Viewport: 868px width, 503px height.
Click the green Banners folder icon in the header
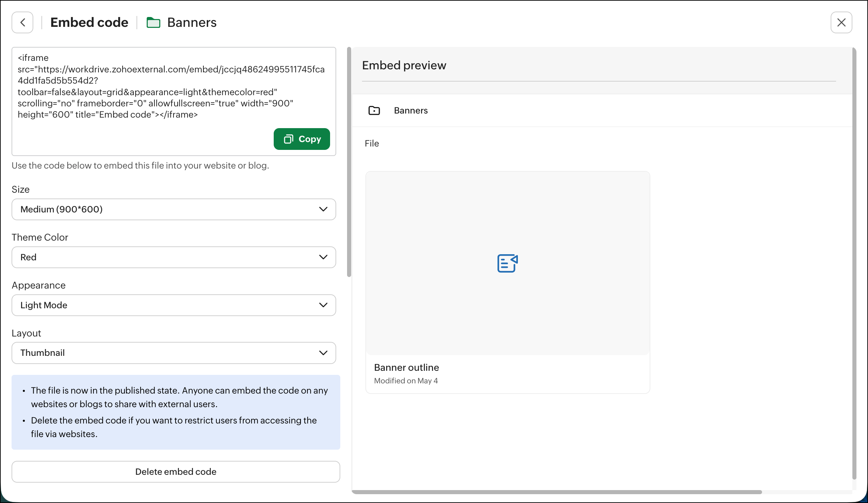click(153, 22)
